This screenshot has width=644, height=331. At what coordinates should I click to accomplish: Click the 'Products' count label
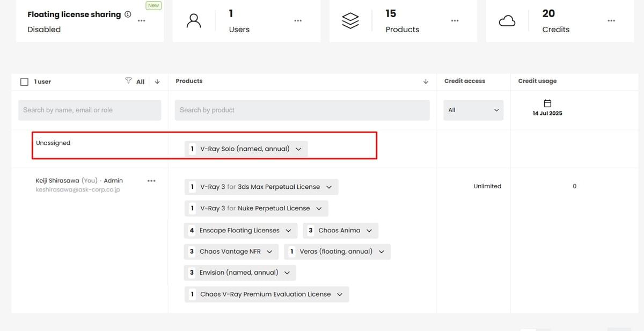point(402,30)
